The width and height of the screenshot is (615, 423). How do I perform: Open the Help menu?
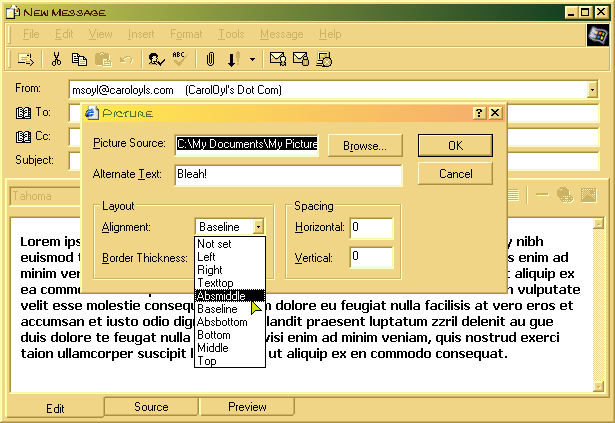point(330,34)
